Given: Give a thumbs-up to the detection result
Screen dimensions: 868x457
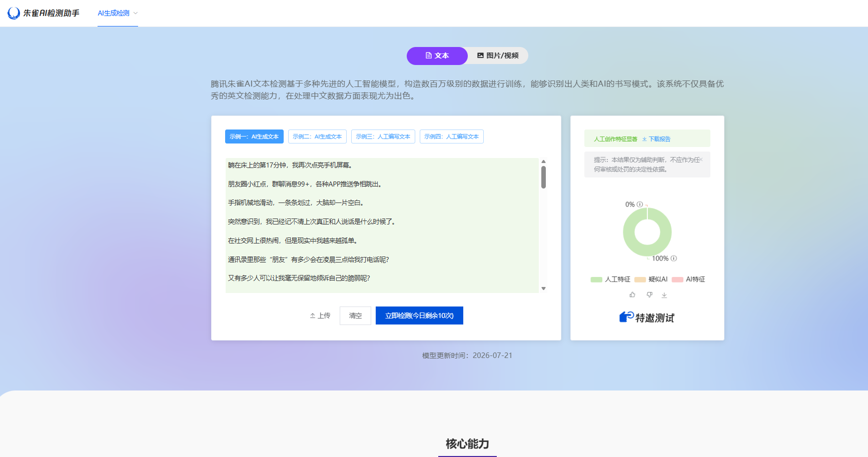Looking at the screenshot, I should [632, 295].
